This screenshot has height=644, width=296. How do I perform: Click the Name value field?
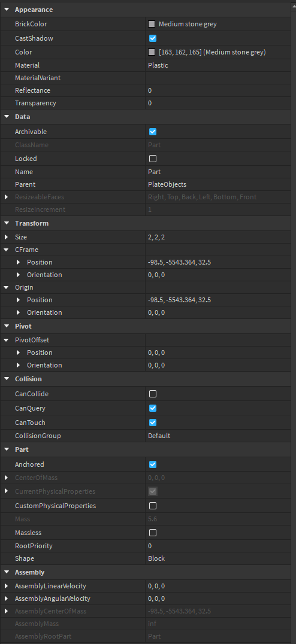click(x=221, y=172)
